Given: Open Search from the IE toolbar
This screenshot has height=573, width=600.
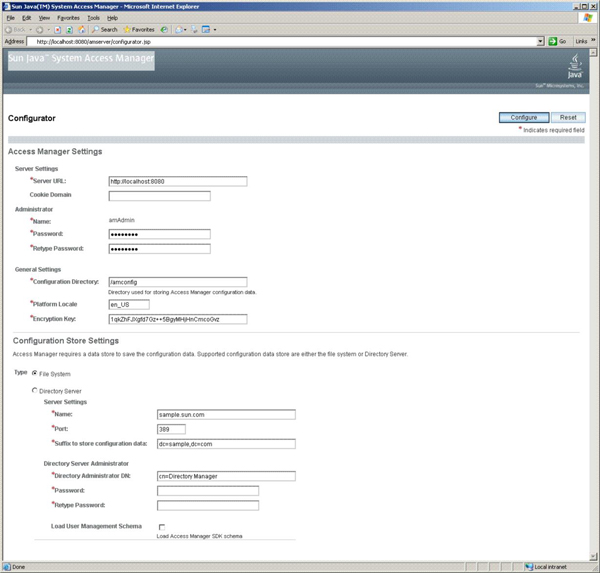Looking at the screenshot, I should tap(104, 29).
